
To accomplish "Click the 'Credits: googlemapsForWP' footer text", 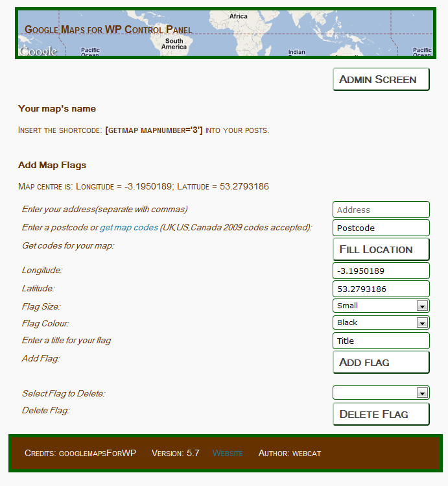I will (80, 453).
